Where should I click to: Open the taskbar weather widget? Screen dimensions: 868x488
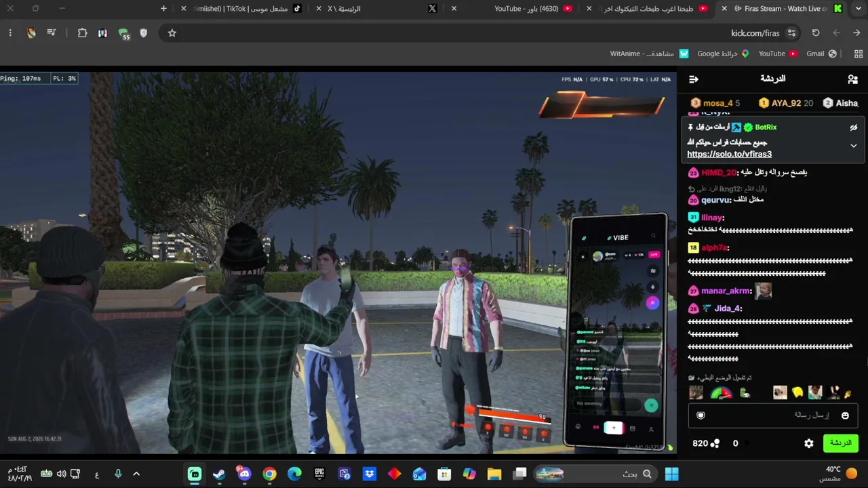[838, 474]
